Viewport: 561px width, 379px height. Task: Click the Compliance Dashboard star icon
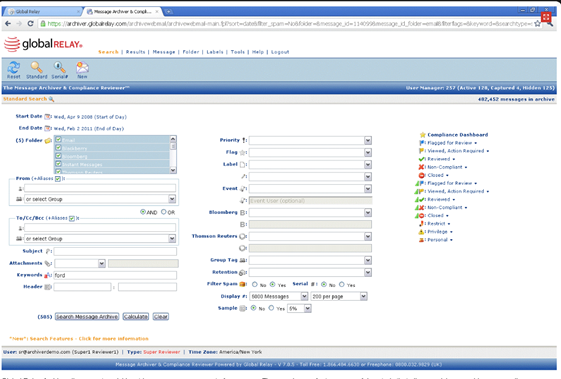coord(423,135)
